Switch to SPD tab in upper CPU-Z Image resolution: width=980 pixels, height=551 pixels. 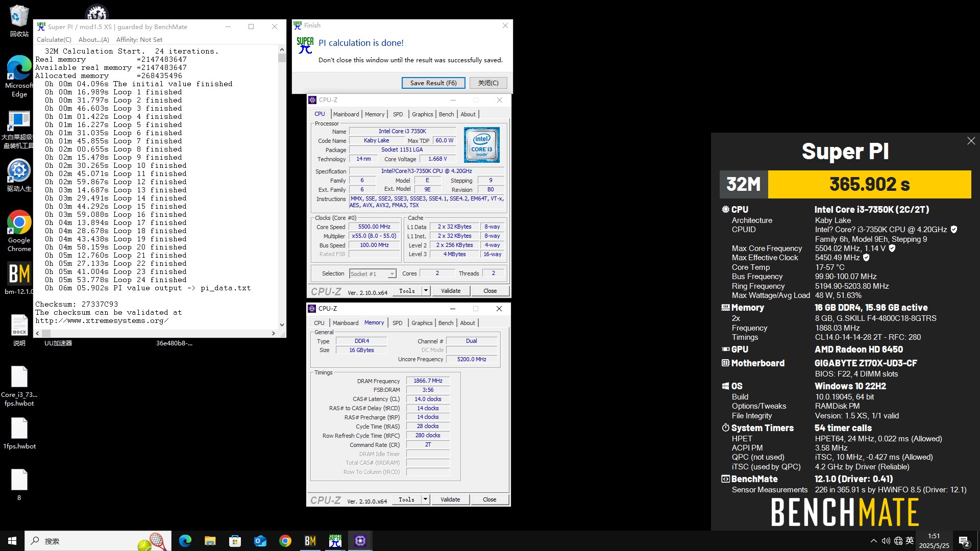coord(398,114)
